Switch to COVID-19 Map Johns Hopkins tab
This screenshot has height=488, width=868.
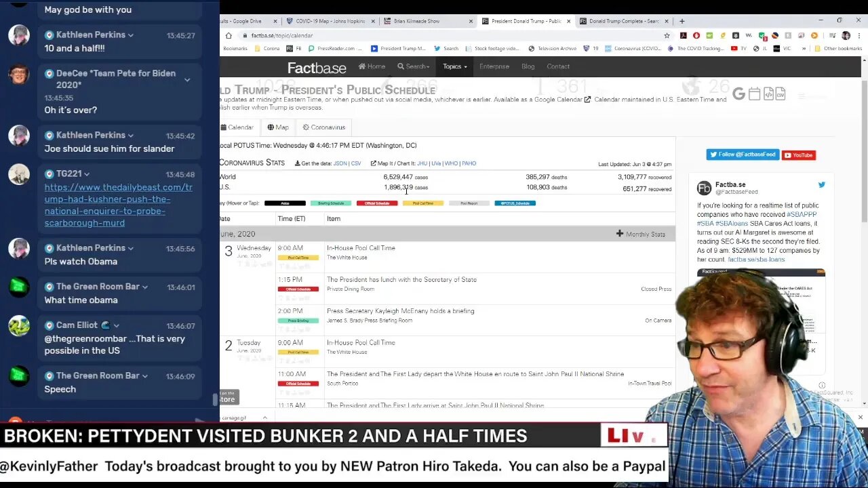tap(330, 21)
